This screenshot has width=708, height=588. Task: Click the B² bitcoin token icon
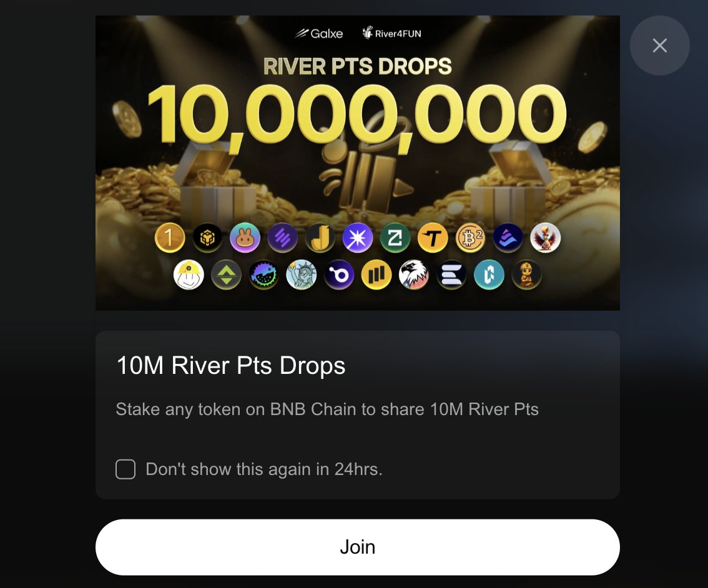tap(471, 237)
